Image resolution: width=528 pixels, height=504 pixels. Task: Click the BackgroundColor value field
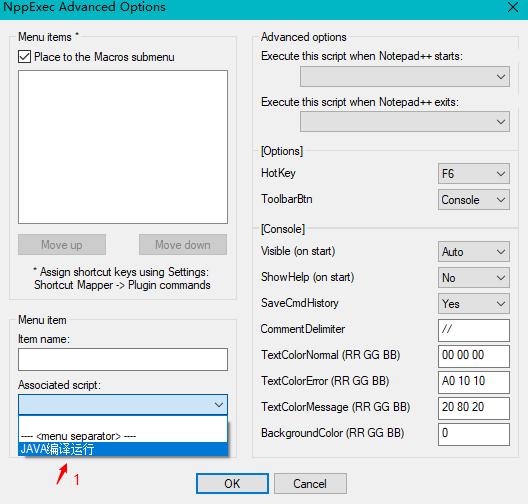point(473,434)
